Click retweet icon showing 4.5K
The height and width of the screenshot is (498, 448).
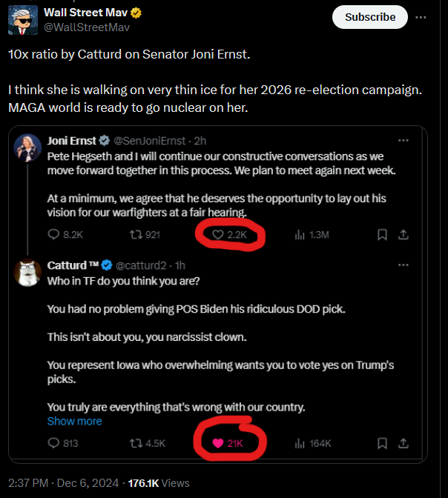pyautogui.click(x=136, y=443)
